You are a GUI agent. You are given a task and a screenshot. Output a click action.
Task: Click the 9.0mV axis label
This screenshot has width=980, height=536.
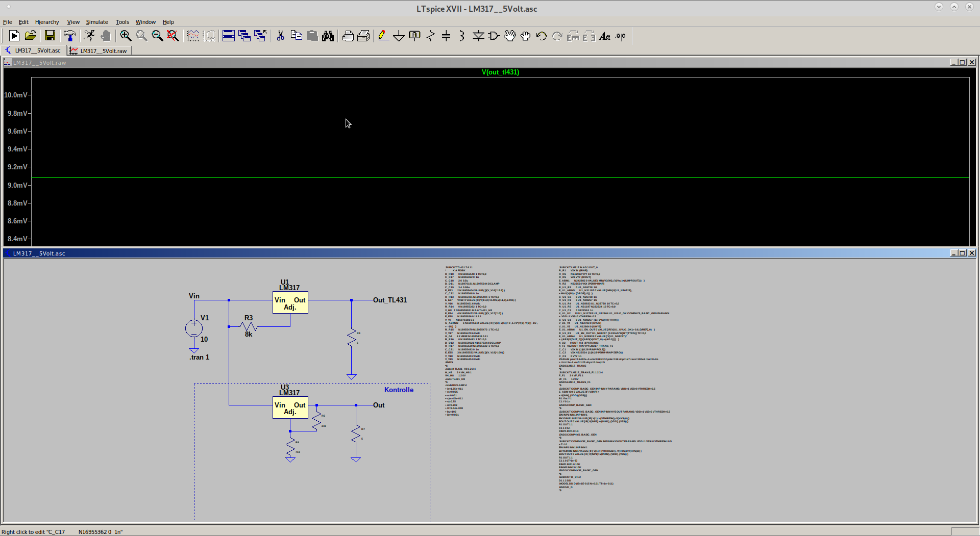click(x=17, y=185)
